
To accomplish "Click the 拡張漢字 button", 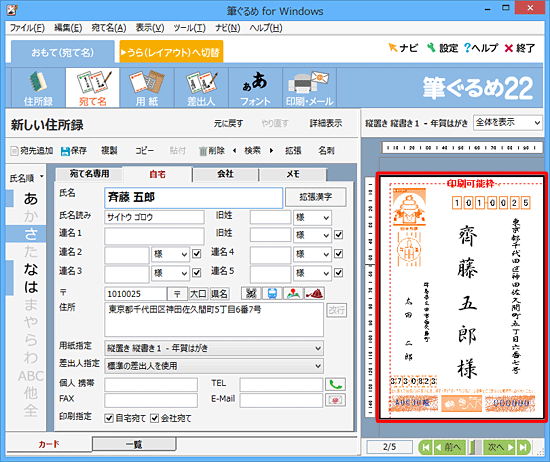I will point(316,197).
